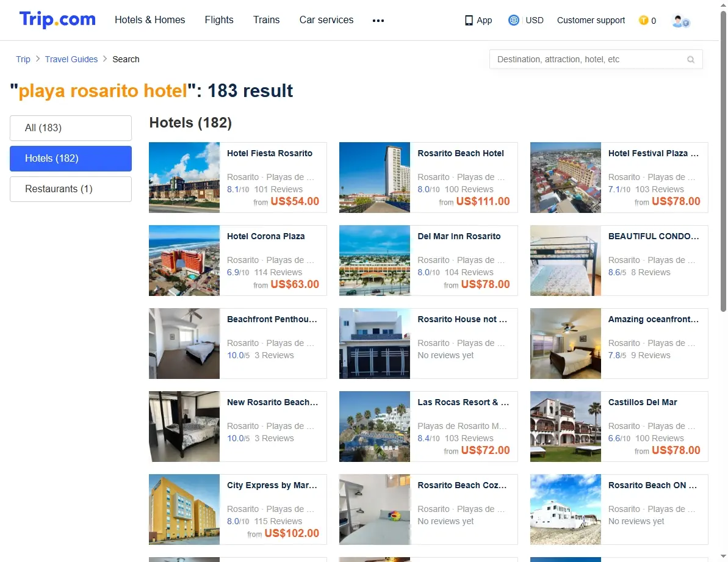This screenshot has height=562, width=728.
Task: Click City Express by Mar... title
Action: (x=272, y=486)
